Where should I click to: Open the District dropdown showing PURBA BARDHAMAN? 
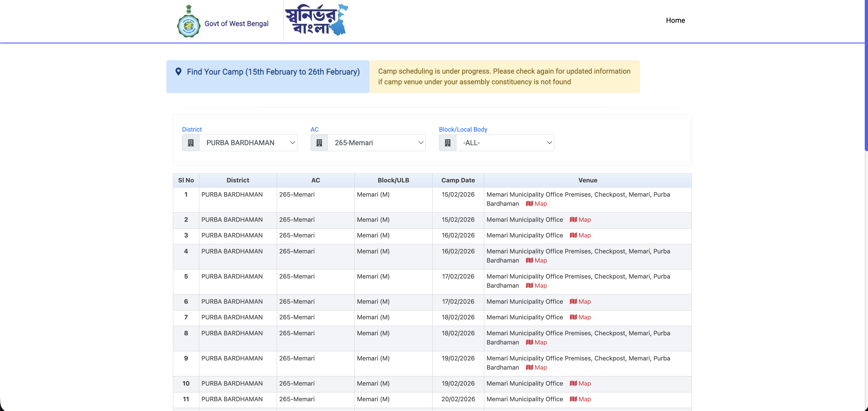click(248, 143)
